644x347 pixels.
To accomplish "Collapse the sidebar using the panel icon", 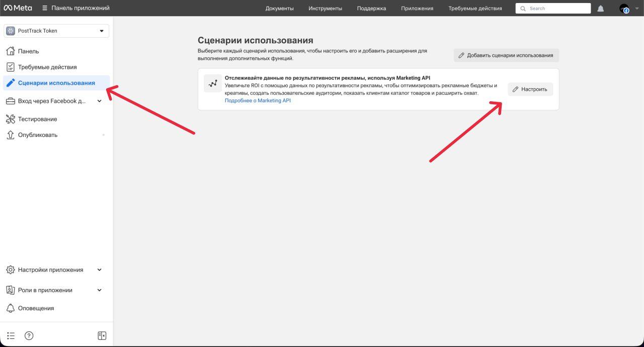I will click(x=102, y=335).
